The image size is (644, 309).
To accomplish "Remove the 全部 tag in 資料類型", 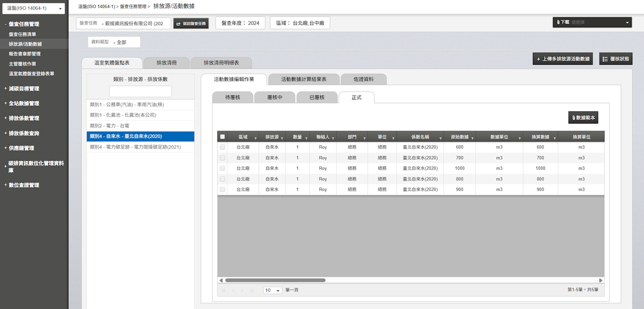I will 114,43.
